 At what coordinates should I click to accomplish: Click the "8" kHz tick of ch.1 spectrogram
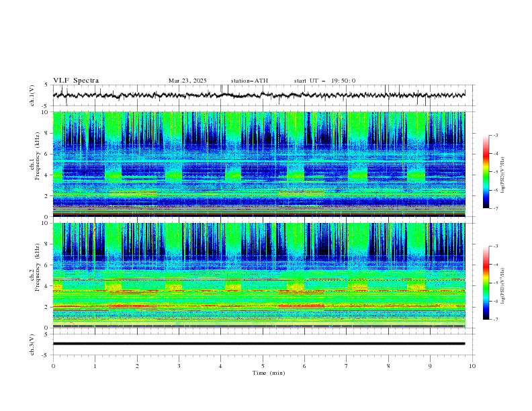(47, 133)
